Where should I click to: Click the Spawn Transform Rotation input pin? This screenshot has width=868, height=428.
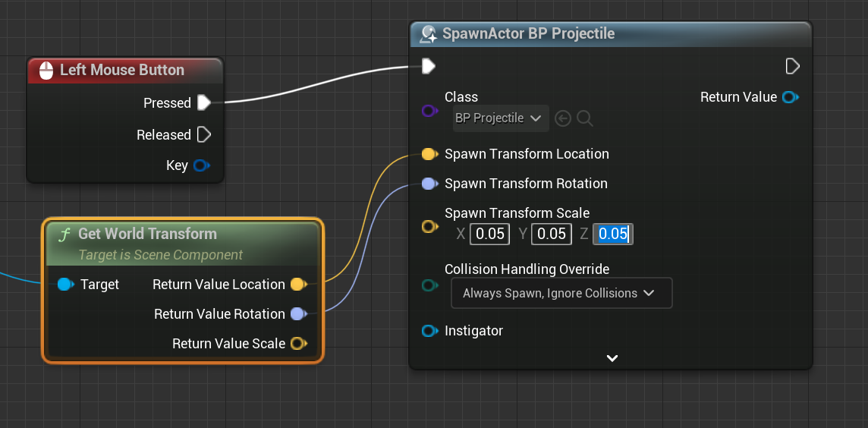point(429,184)
